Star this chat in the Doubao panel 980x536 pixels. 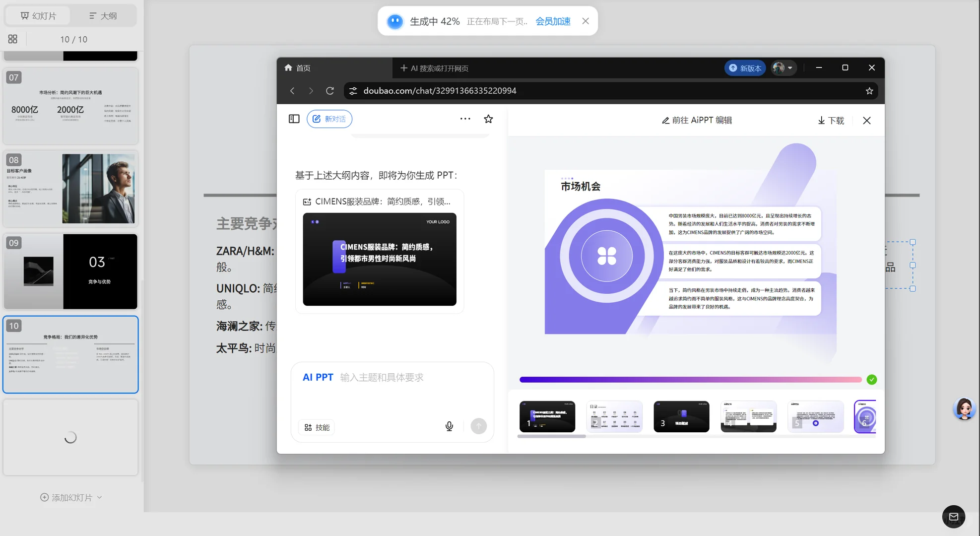click(x=488, y=119)
